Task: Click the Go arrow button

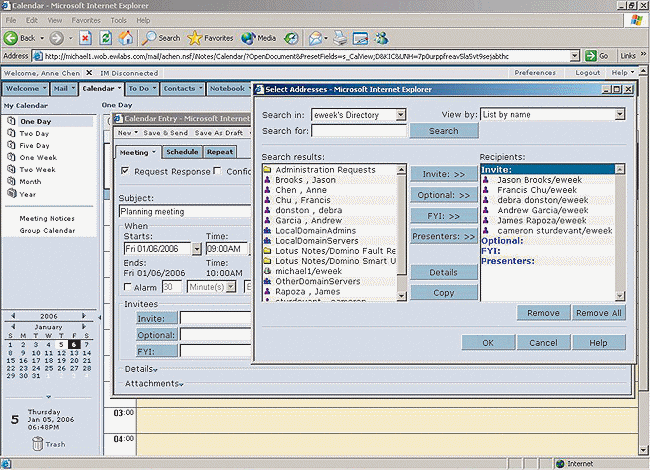Action: [x=590, y=56]
